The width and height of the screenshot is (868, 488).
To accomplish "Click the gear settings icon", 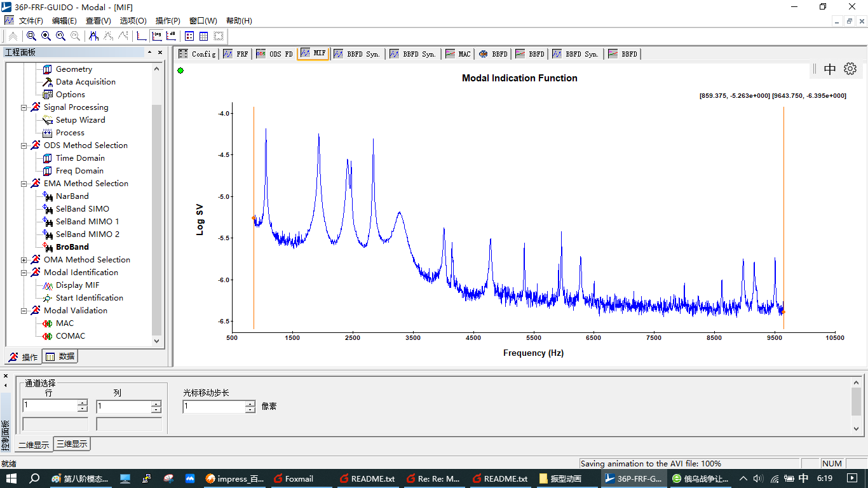I will coord(850,69).
